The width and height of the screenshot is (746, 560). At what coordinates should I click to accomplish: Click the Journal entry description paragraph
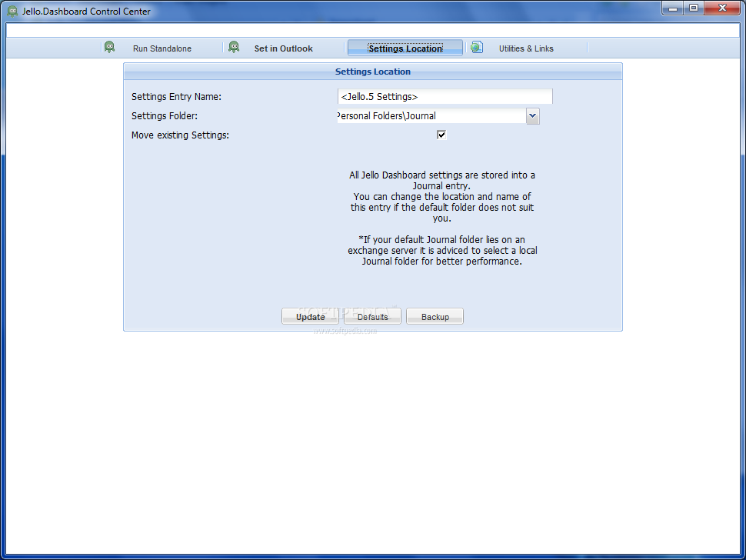tap(442, 196)
